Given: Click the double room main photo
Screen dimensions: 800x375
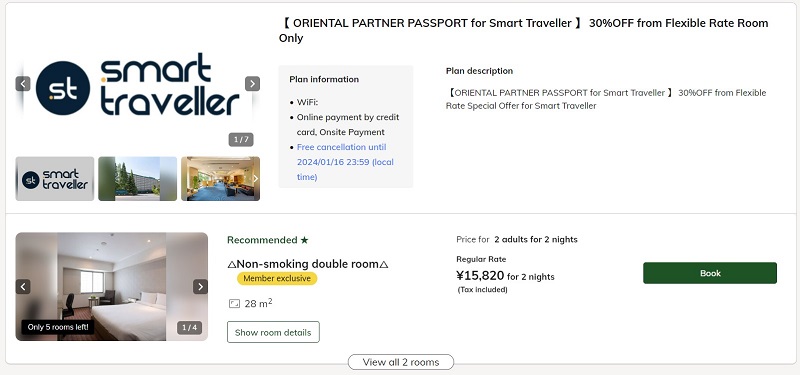Looking at the screenshot, I should click(112, 287).
